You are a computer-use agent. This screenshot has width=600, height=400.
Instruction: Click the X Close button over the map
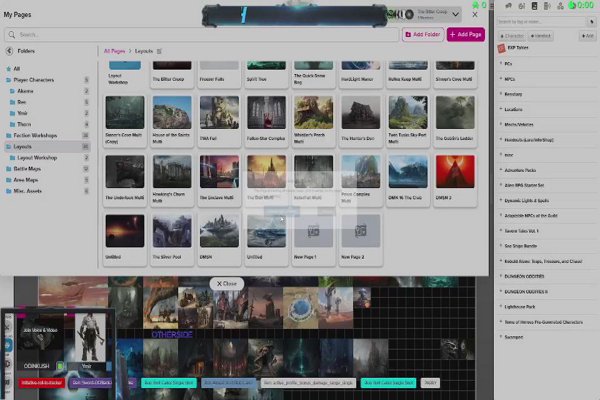tap(227, 284)
